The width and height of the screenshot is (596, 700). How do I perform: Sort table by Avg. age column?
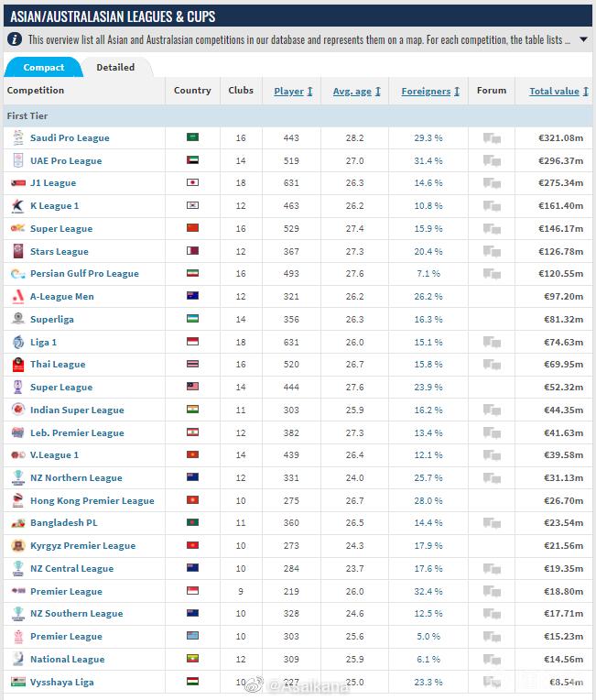(x=356, y=91)
